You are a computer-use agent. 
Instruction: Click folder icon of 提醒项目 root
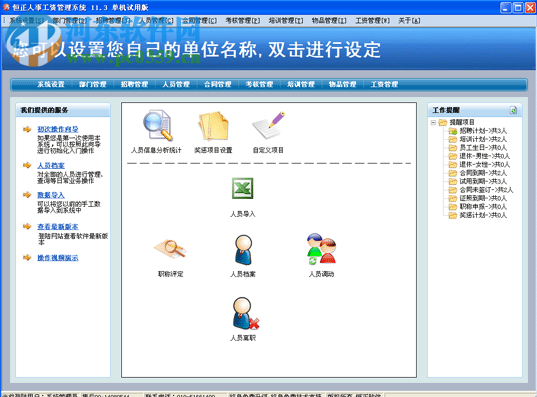[443, 122]
